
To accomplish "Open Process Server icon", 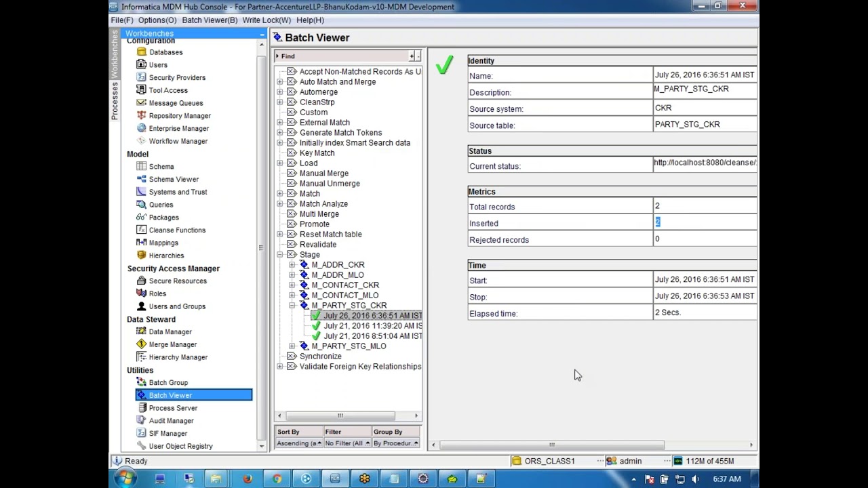I will (141, 408).
